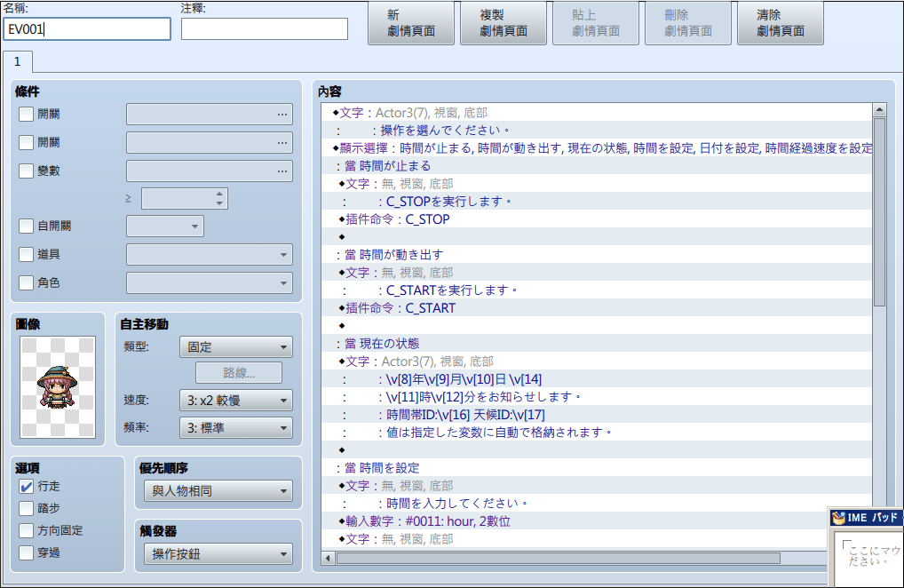
Task: Open the 道具 item dropdown
Action: [210, 254]
